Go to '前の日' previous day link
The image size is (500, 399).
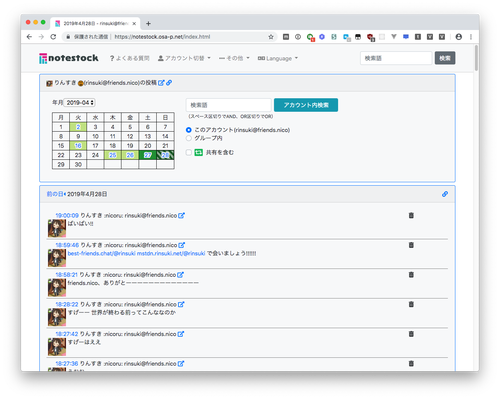(x=55, y=194)
